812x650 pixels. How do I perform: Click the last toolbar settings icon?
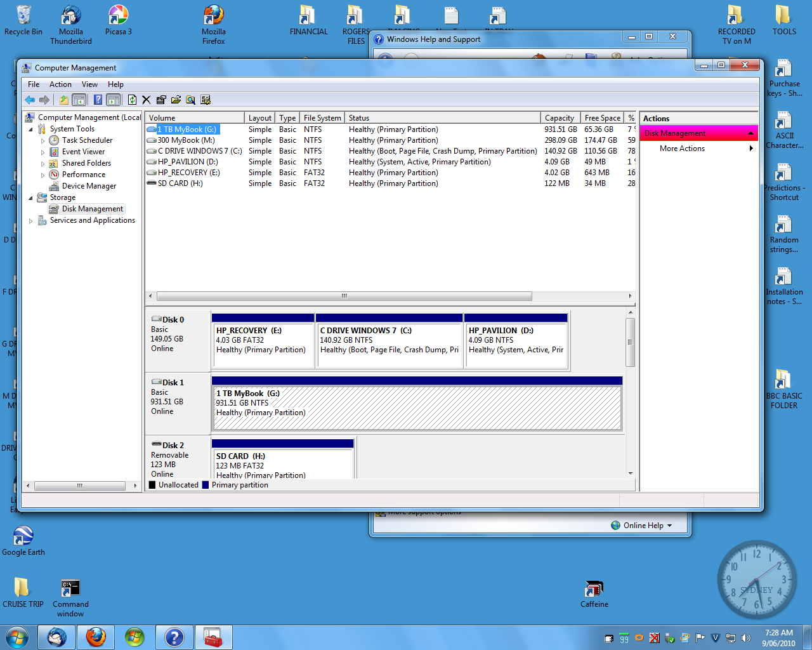point(206,100)
